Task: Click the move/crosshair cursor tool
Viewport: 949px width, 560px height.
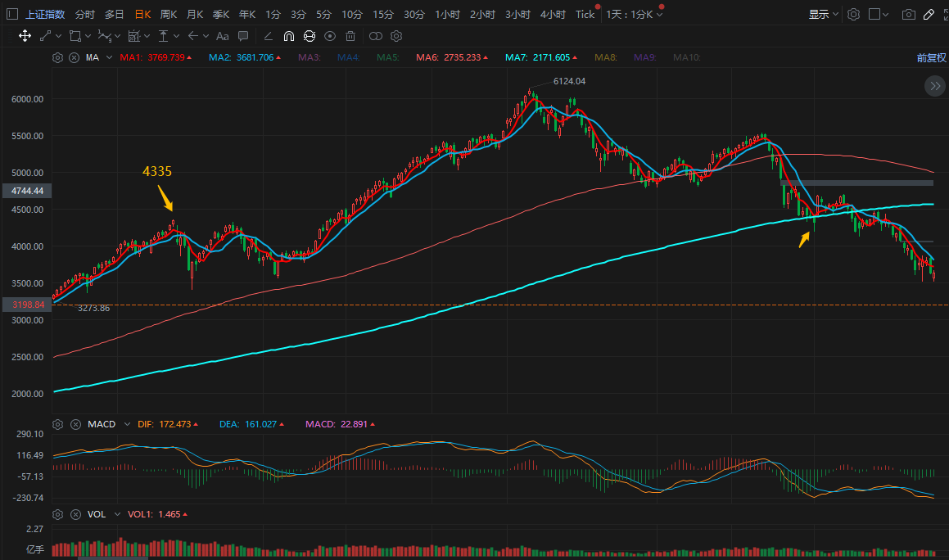Action: click(25, 36)
